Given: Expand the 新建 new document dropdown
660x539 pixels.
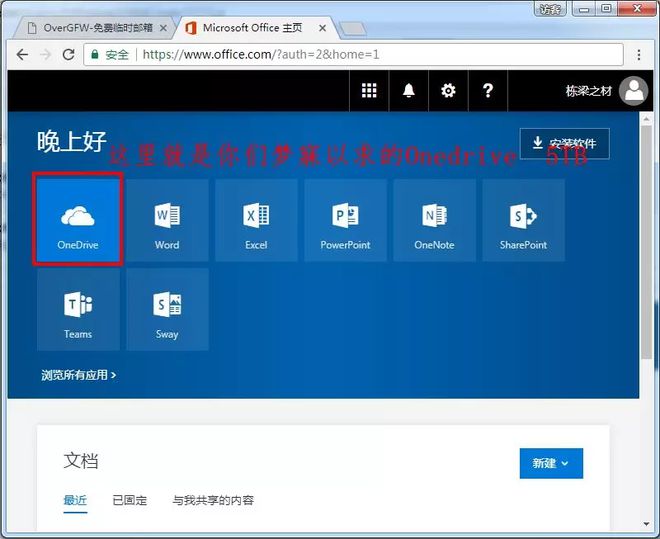Looking at the screenshot, I should (551, 463).
